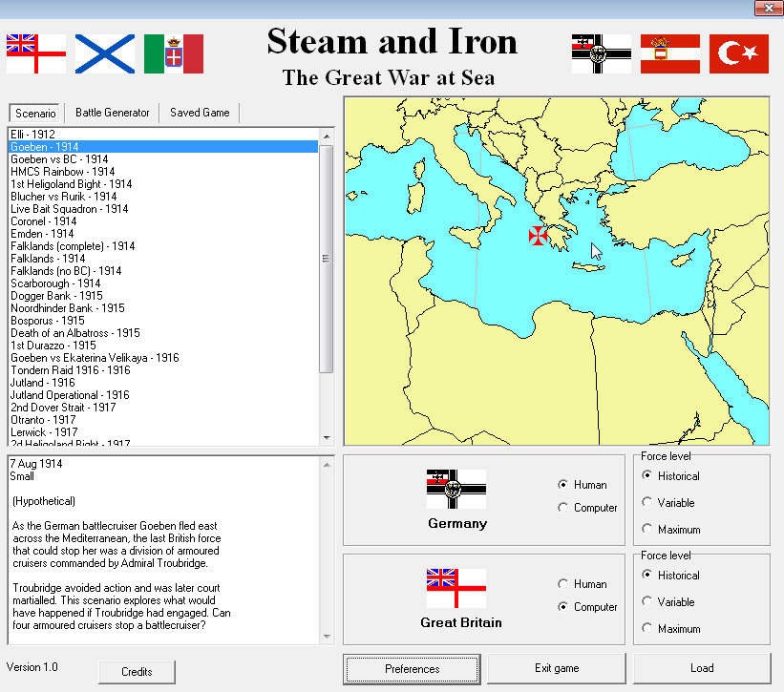Click the Germany flag in side panel
The width and height of the screenshot is (784, 692).
tap(456, 489)
